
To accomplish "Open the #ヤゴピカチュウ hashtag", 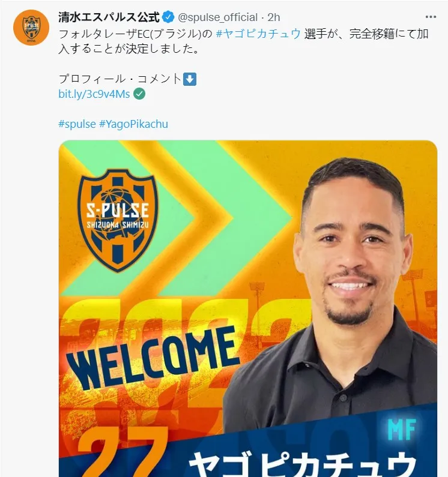I will pyautogui.click(x=258, y=34).
